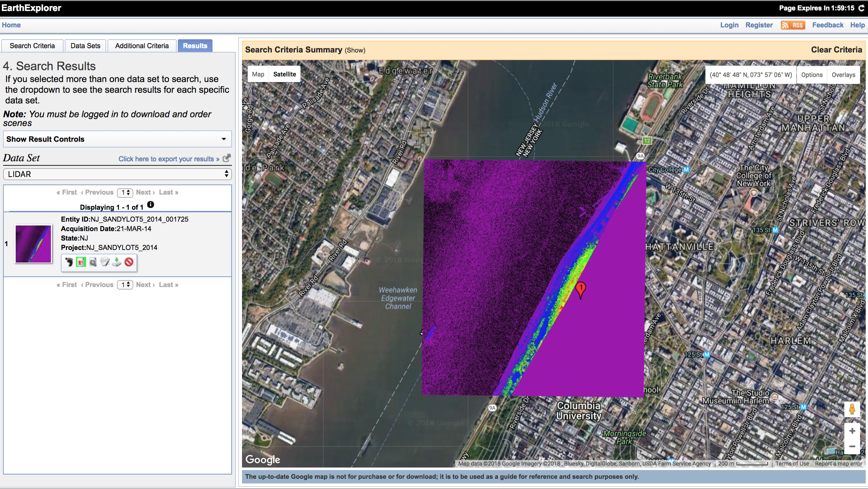Click the info icon beside Displaying count
The image size is (868, 489).
tap(151, 205)
